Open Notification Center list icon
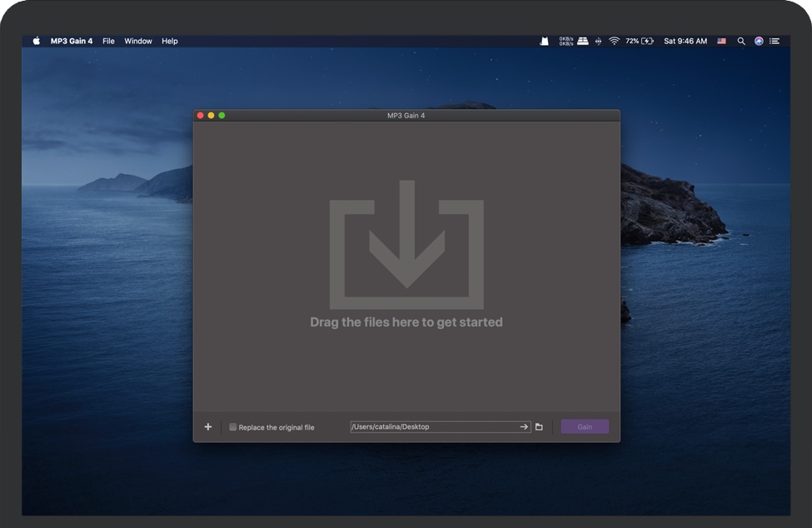This screenshot has width=812, height=528. tap(775, 41)
